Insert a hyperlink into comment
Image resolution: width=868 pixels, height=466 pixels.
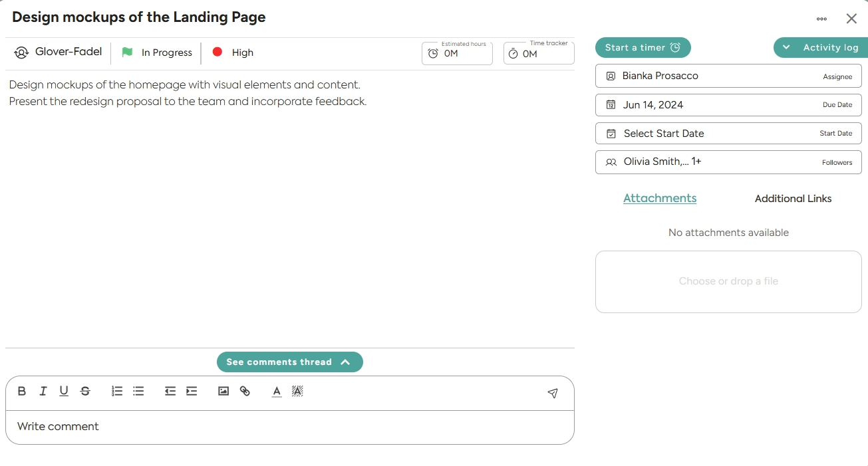click(x=245, y=392)
